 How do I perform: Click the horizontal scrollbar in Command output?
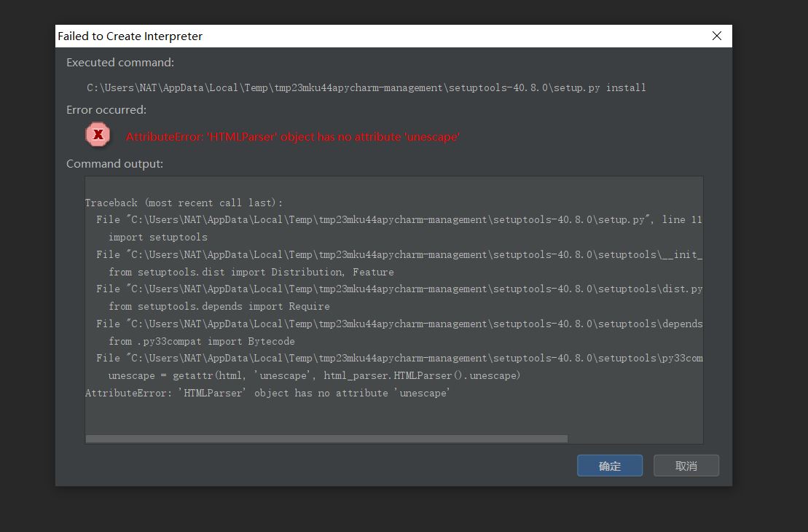pyautogui.click(x=326, y=439)
